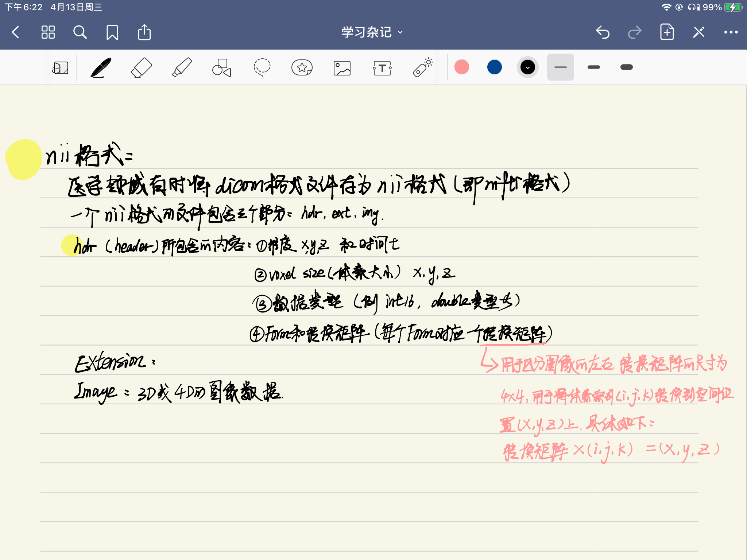The width and height of the screenshot is (747, 560).
Task: Open the more options menu
Action: pos(729,32)
